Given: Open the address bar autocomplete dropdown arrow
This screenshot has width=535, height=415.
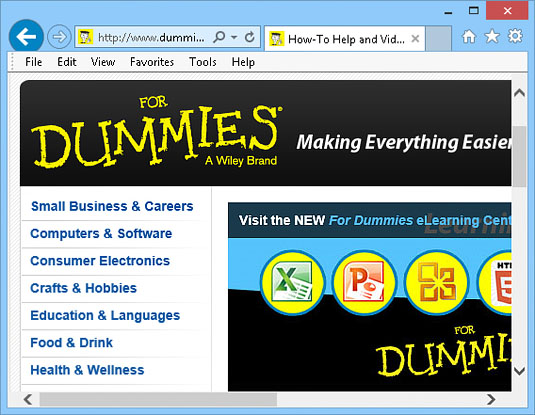Looking at the screenshot, I should tap(234, 37).
